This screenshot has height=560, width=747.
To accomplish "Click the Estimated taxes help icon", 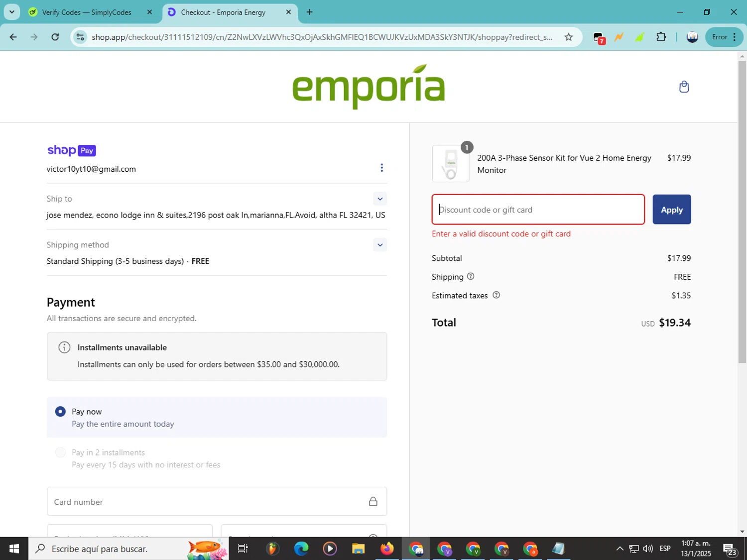I will click(x=496, y=295).
